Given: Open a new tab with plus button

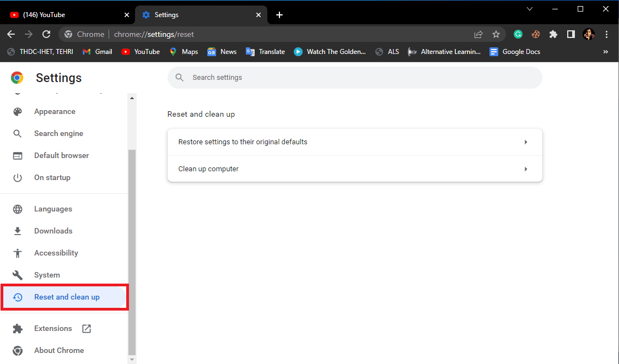Looking at the screenshot, I should coord(279,15).
